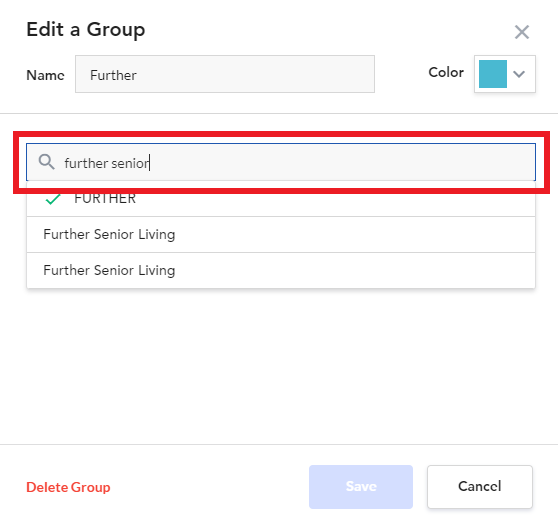Close the Edit a Group dialog
The height and width of the screenshot is (521, 558).
pyautogui.click(x=522, y=32)
